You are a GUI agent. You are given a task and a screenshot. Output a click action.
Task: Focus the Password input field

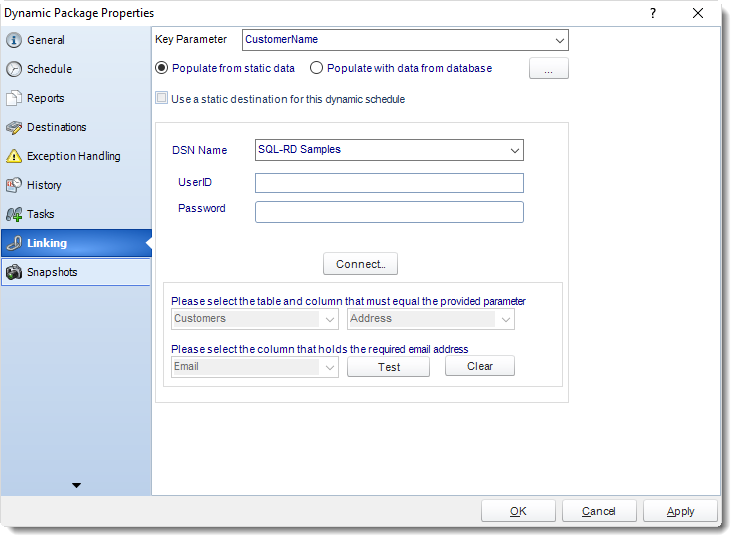tap(389, 212)
